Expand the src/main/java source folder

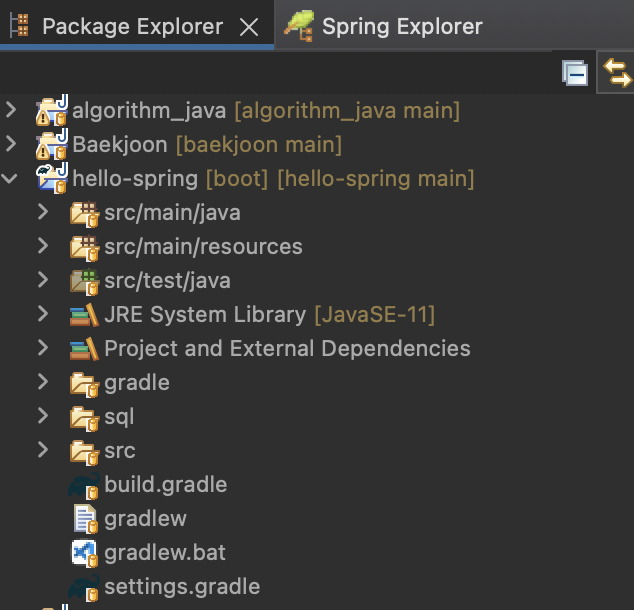pos(43,211)
